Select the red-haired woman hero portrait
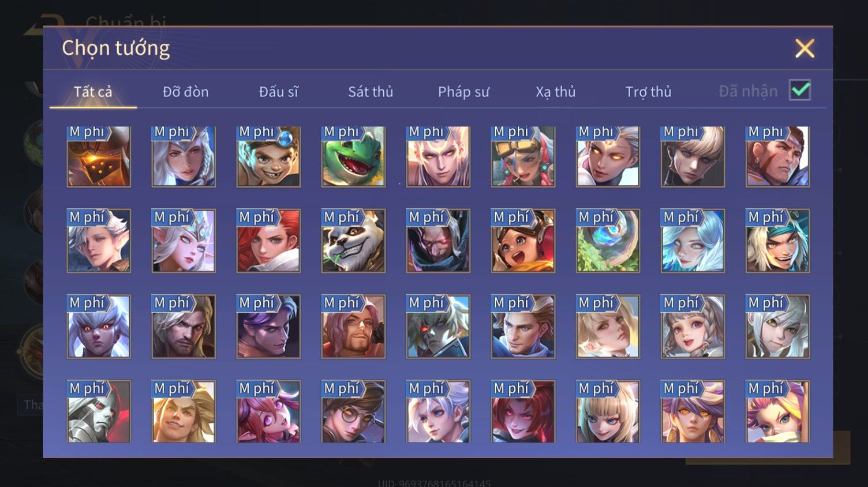 [x=268, y=241]
